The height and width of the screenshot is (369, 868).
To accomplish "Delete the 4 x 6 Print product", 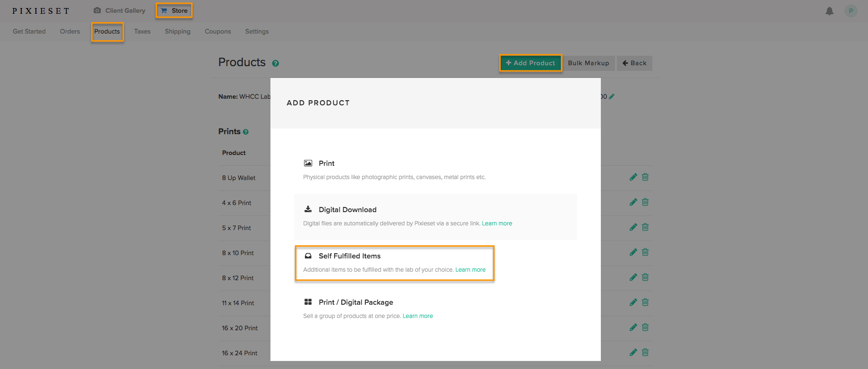I will [x=645, y=202].
